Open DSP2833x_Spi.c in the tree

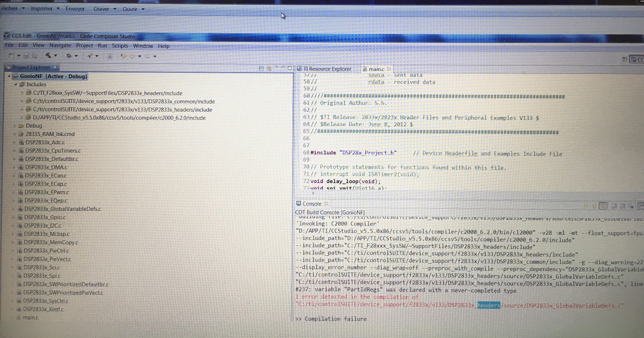coord(42,276)
